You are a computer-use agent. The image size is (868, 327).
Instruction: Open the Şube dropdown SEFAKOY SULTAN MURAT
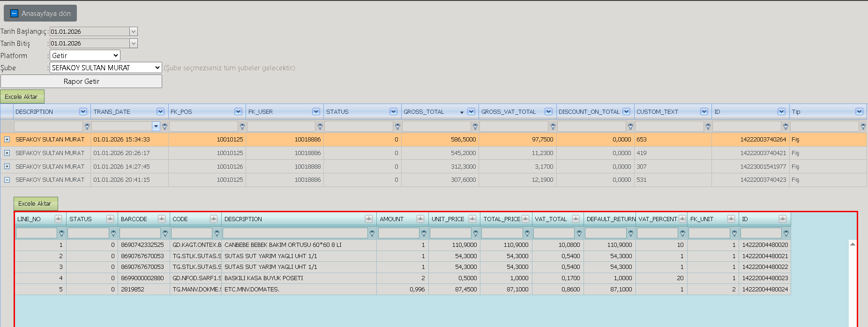pyautogui.click(x=106, y=67)
